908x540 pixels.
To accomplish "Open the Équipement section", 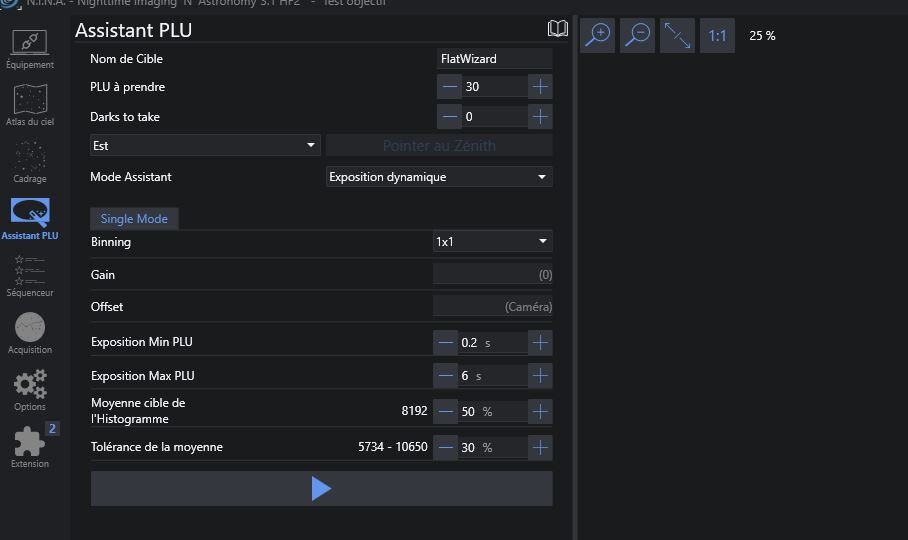I will pyautogui.click(x=30, y=49).
